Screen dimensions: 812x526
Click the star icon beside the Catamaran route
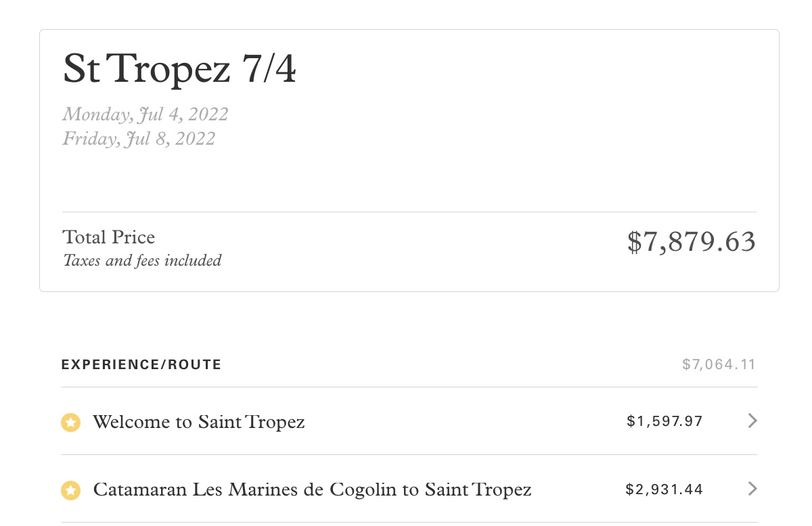(70, 490)
